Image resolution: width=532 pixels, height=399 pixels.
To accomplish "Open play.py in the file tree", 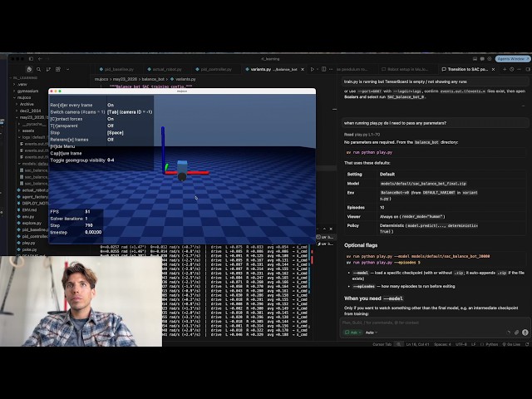I will pos(28,243).
